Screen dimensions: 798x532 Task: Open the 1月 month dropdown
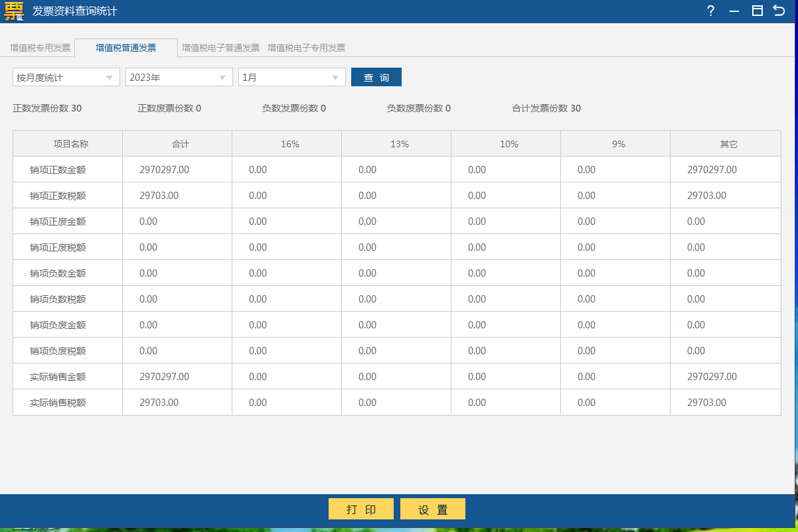point(291,78)
